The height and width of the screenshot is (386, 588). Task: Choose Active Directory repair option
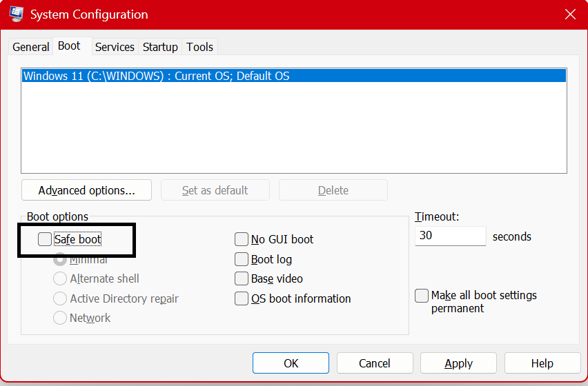click(60, 298)
